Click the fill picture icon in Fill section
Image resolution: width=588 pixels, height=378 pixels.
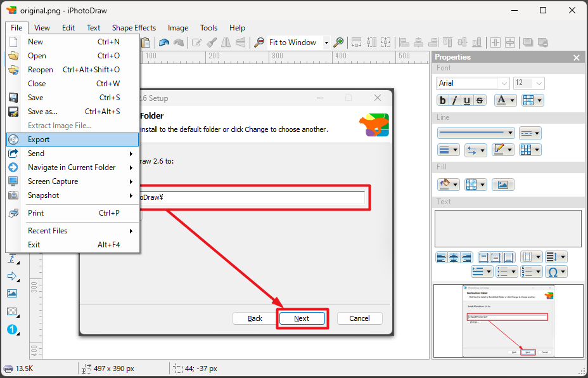tap(503, 185)
